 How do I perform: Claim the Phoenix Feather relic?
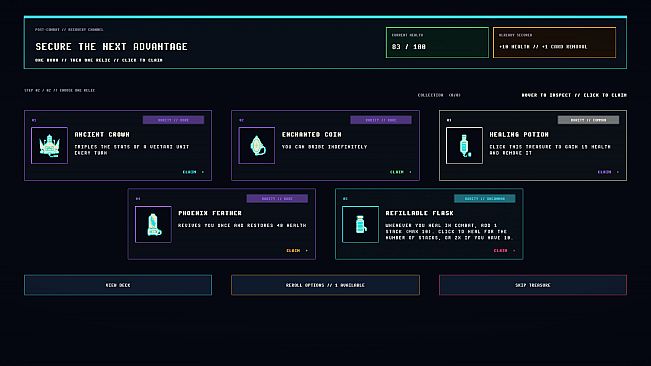pos(297,251)
